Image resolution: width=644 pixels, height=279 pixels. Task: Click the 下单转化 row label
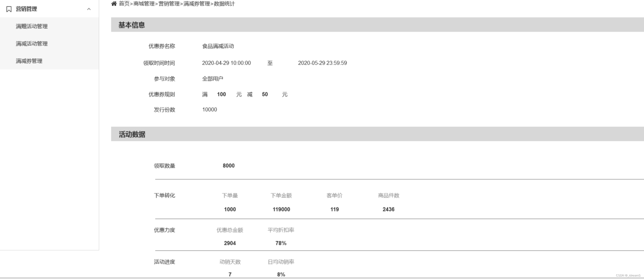coord(164,195)
